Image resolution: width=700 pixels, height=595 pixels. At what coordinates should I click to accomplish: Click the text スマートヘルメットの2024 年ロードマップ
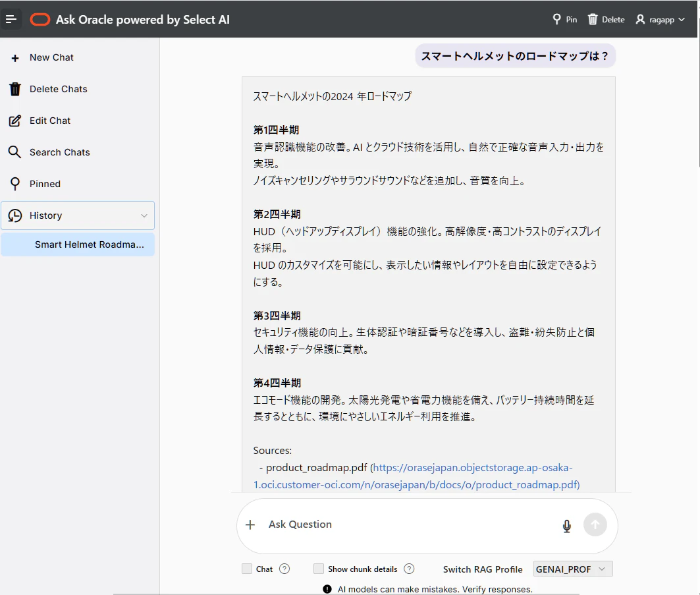332,96
